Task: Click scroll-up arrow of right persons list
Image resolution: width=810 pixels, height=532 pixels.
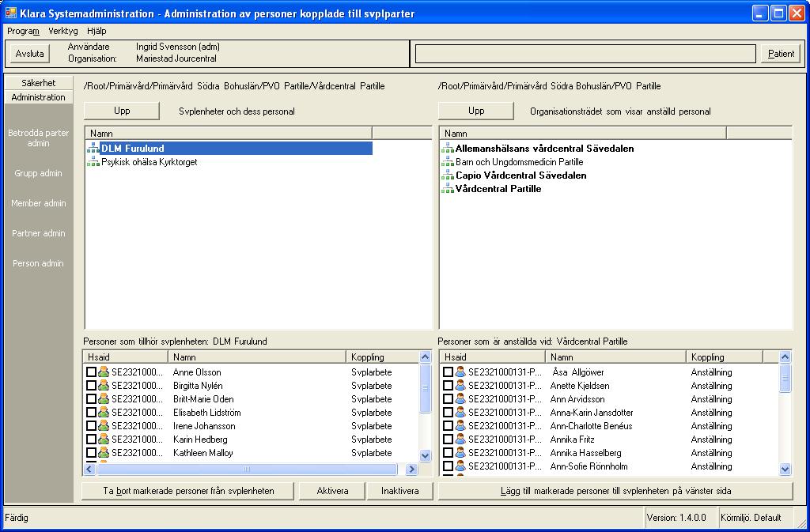Action: [x=785, y=357]
